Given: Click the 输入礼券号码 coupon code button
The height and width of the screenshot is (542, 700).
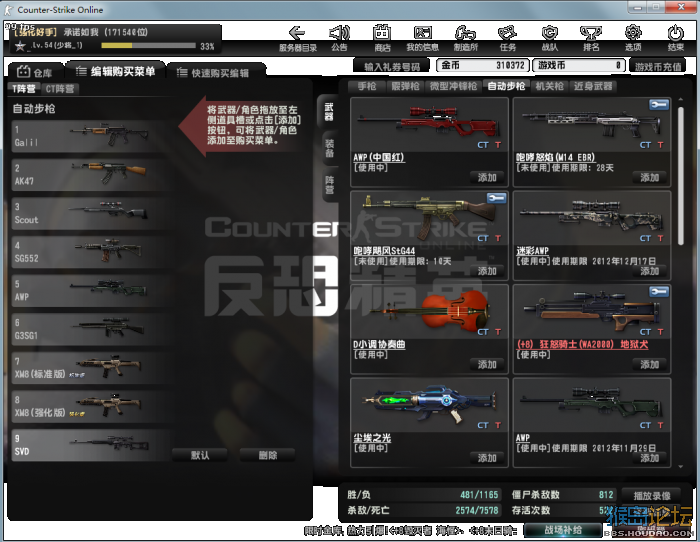Looking at the screenshot, I should pyautogui.click(x=392, y=67).
